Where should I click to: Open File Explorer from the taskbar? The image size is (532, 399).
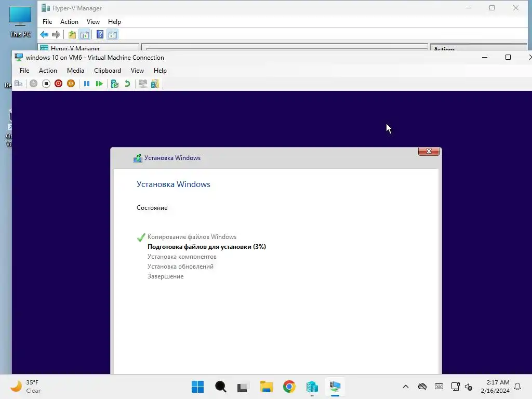(x=267, y=387)
